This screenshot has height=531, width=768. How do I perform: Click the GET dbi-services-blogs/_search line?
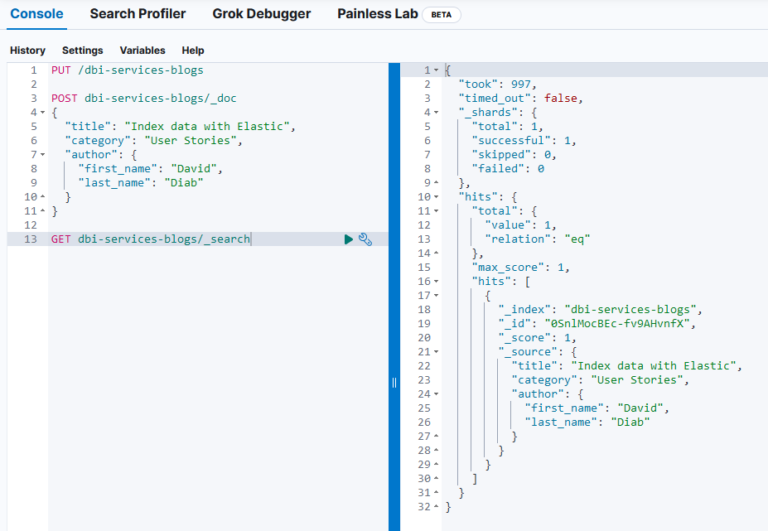150,239
